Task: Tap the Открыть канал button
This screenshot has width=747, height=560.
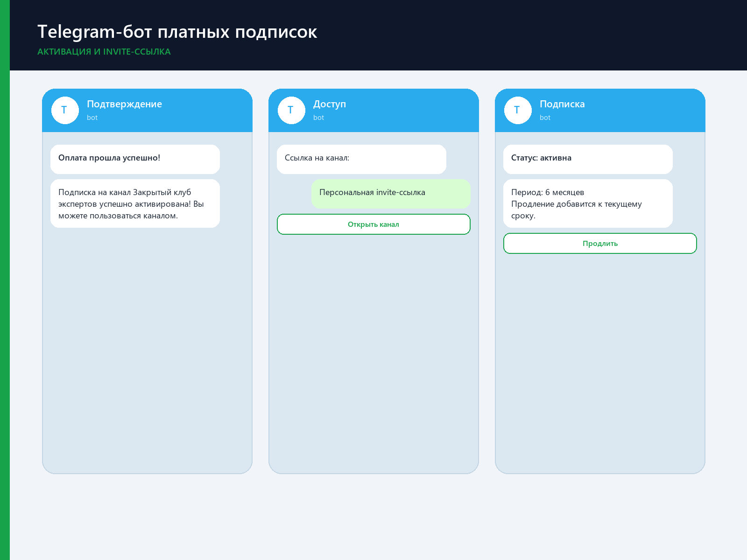Action: pos(373,224)
